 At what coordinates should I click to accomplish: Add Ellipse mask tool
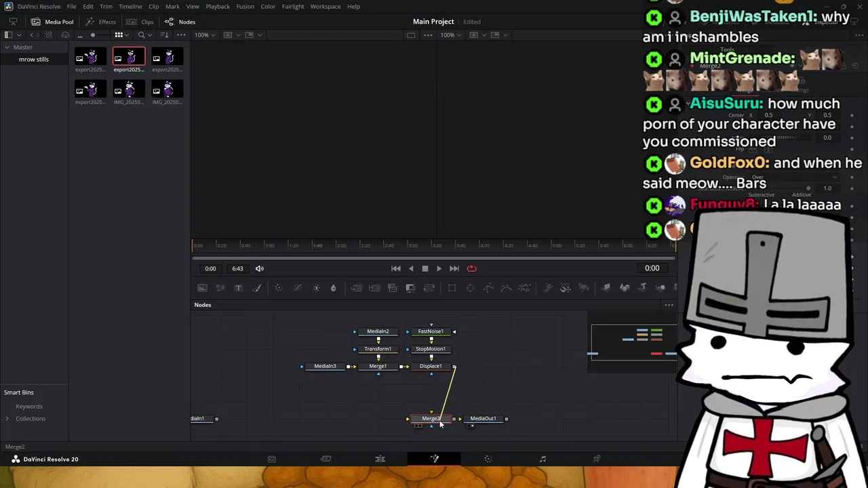470,288
